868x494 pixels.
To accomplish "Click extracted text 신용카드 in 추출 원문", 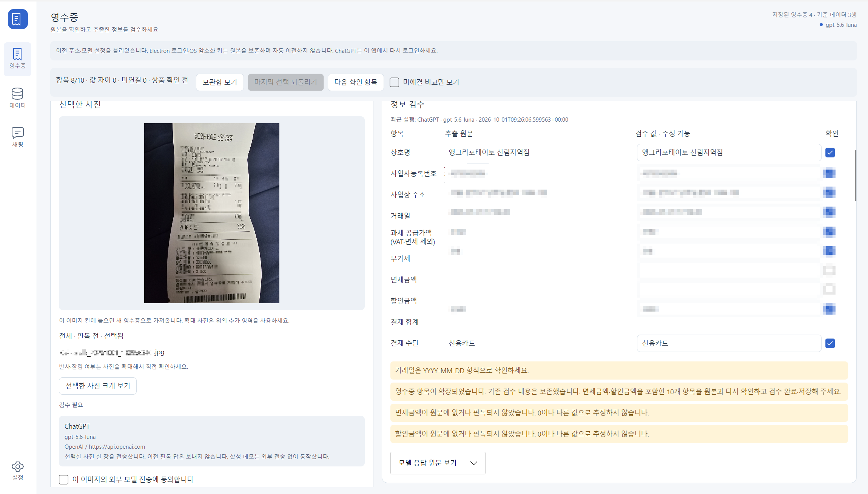I will tap(462, 343).
